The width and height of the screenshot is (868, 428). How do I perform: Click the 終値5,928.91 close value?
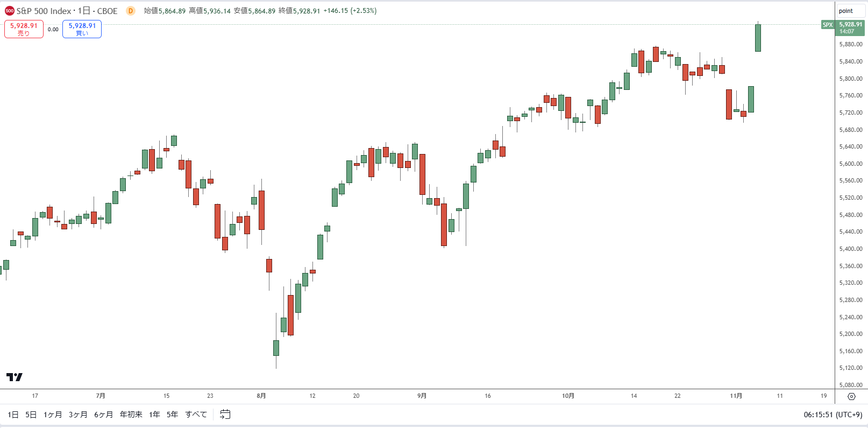(x=299, y=11)
